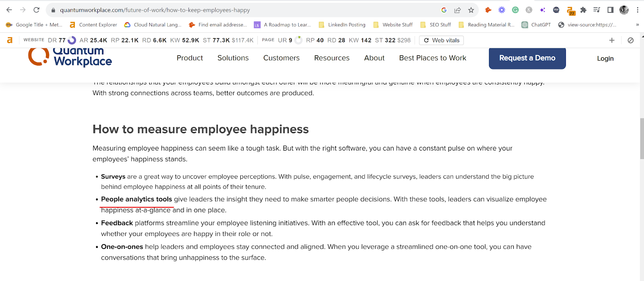Open the Customers navigation menu

coord(281,58)
